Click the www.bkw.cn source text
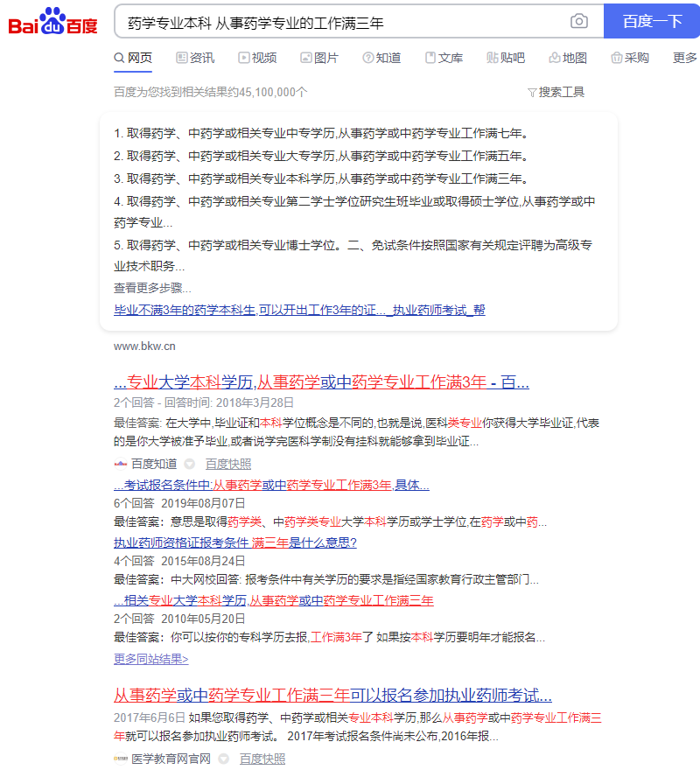This screenshot has height=784, width=700. coord(144,346)
